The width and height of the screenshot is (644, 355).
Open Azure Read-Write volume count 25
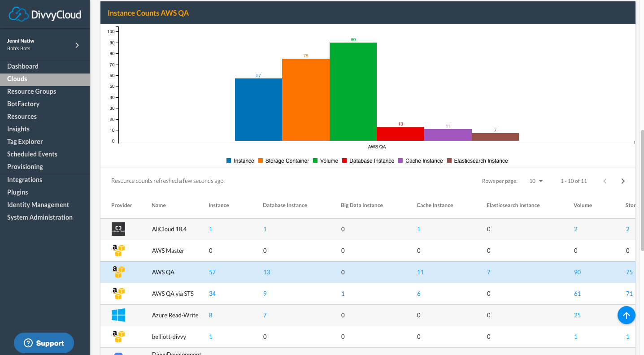tap(577, 315)
